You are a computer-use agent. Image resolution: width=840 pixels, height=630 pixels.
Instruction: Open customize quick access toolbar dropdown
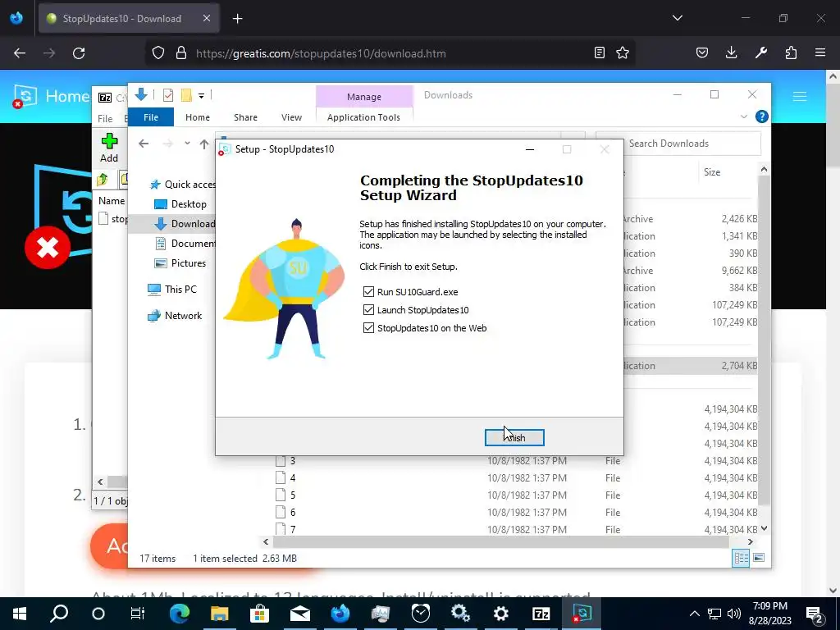[x=202, y=96]
